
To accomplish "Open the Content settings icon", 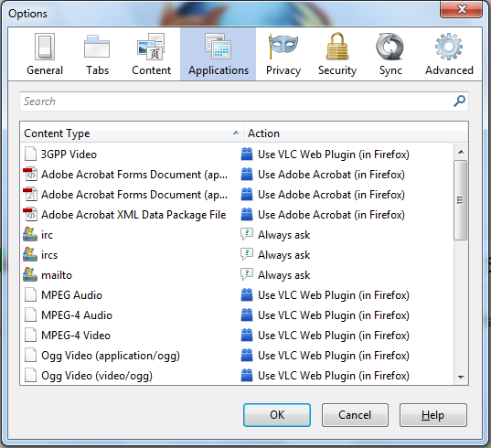I will point(151,47).
